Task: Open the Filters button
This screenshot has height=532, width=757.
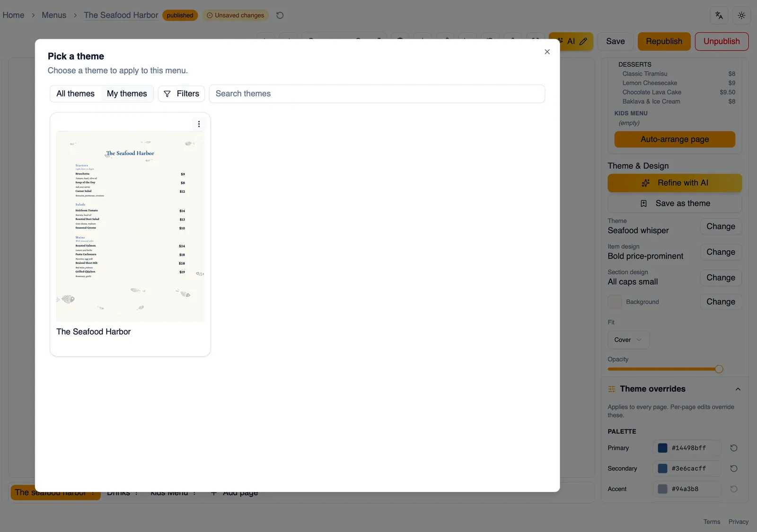Action: (181, 94)
